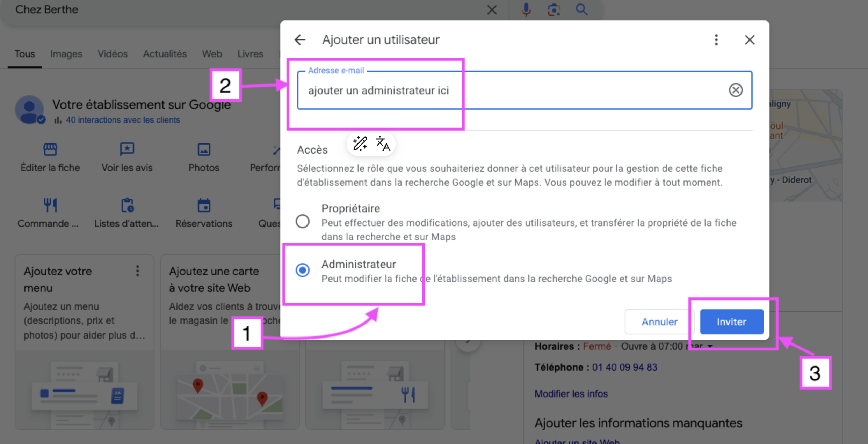Click Votre établissement sur Google heading
The width and height of the screenshot is (868, 444).
(142, 104)
